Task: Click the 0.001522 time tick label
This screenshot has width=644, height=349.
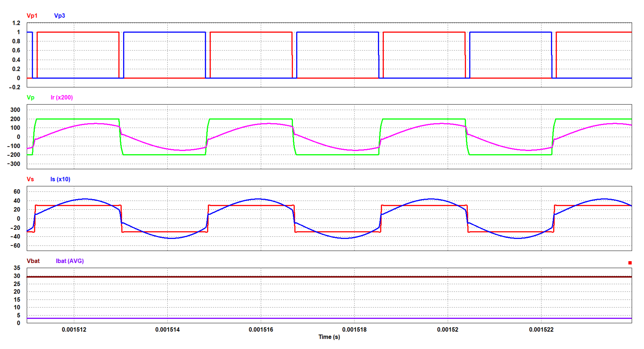Action: pyautogui.click(x=541, y=330)
